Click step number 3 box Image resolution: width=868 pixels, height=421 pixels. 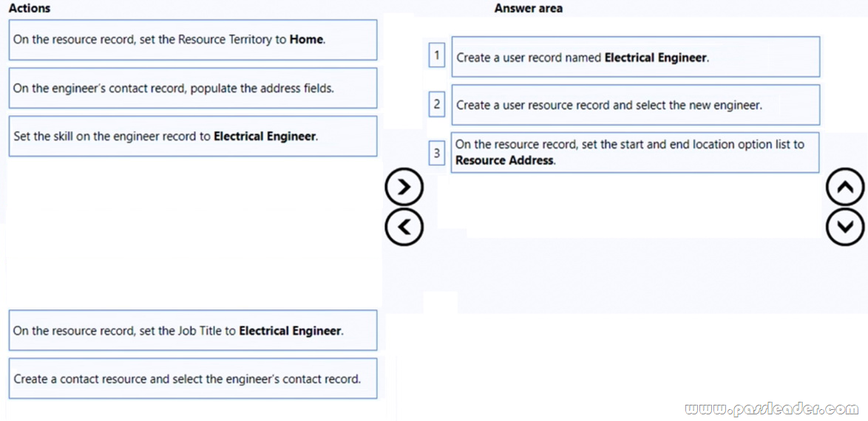436,153
